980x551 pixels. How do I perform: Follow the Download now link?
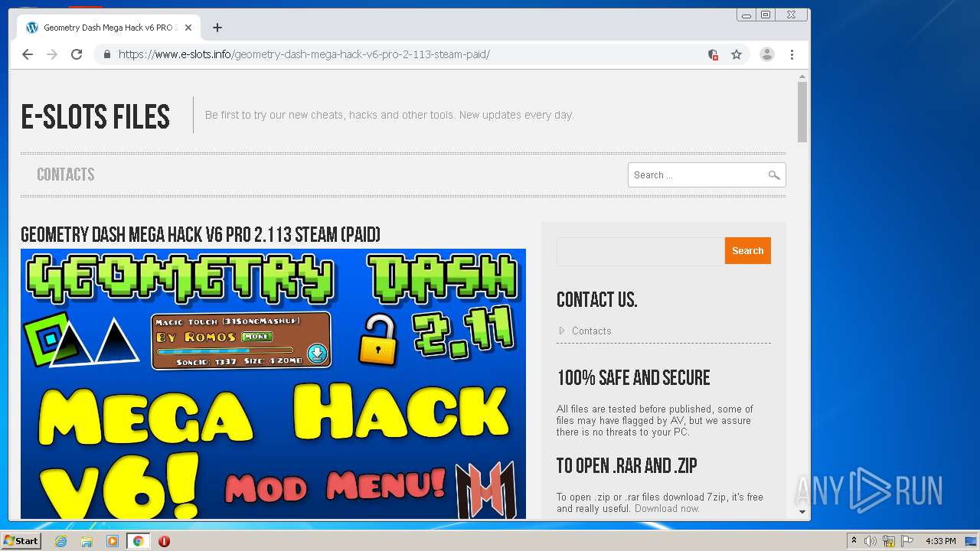[x=667, y=508]
